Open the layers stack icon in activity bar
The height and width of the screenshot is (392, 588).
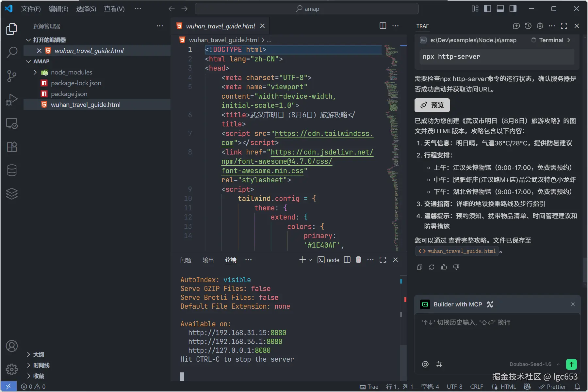12,194
